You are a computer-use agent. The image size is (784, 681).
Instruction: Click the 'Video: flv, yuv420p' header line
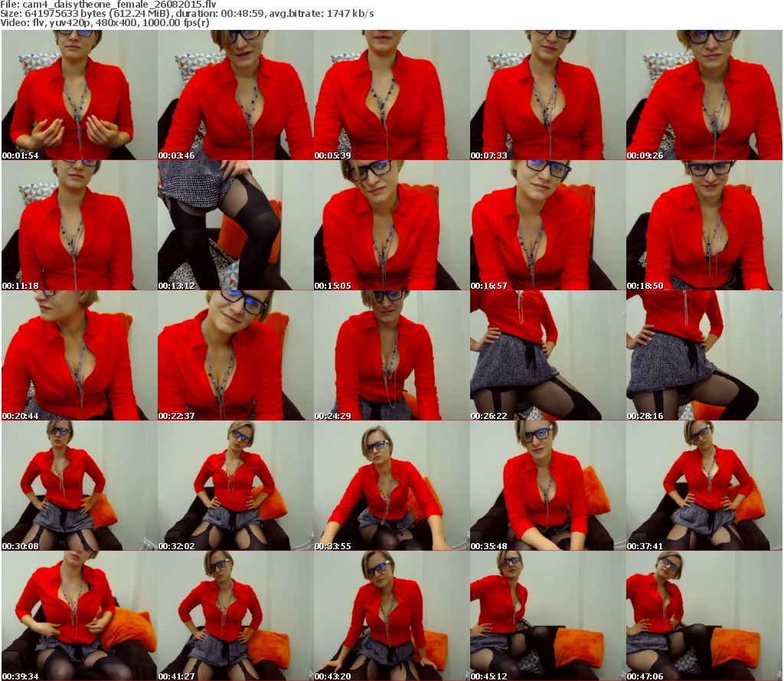tap(104, 22)
